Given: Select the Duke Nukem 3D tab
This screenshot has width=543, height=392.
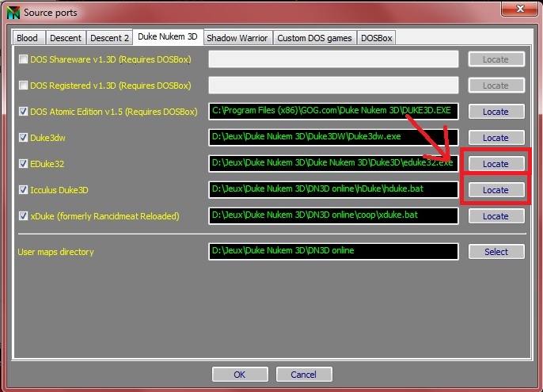Looking at the screenshot, I should pos(168,36).
